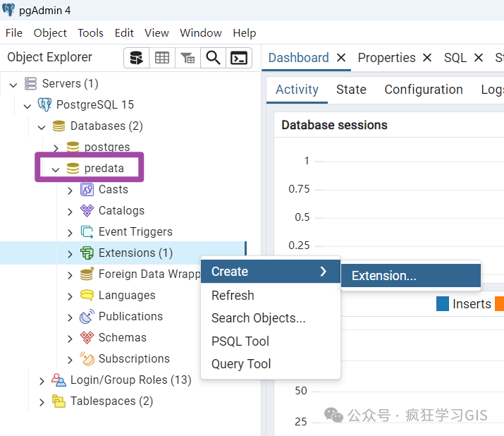
Task: Click the PostgreSQL 15 elephant icon
Action: [x=44, y=105]
